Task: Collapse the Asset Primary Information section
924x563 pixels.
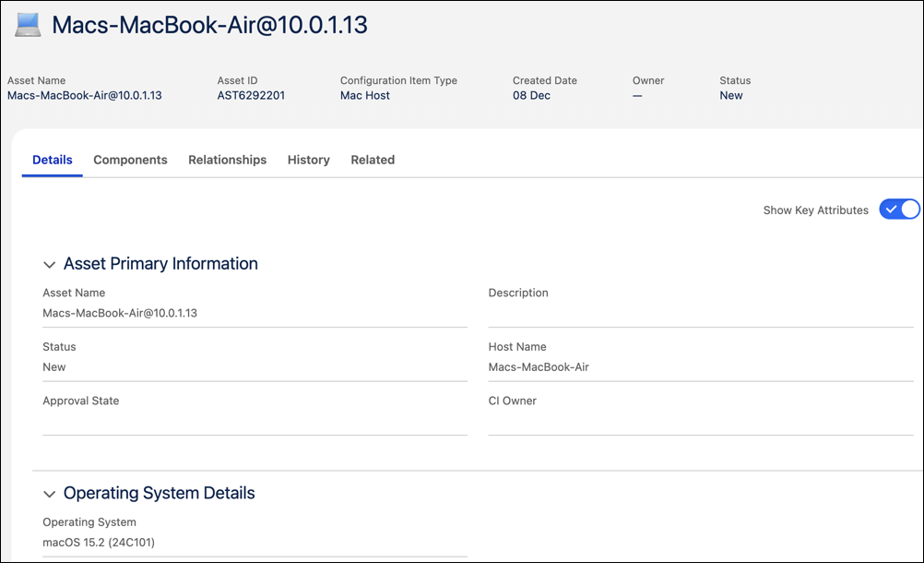Action: 50,265
